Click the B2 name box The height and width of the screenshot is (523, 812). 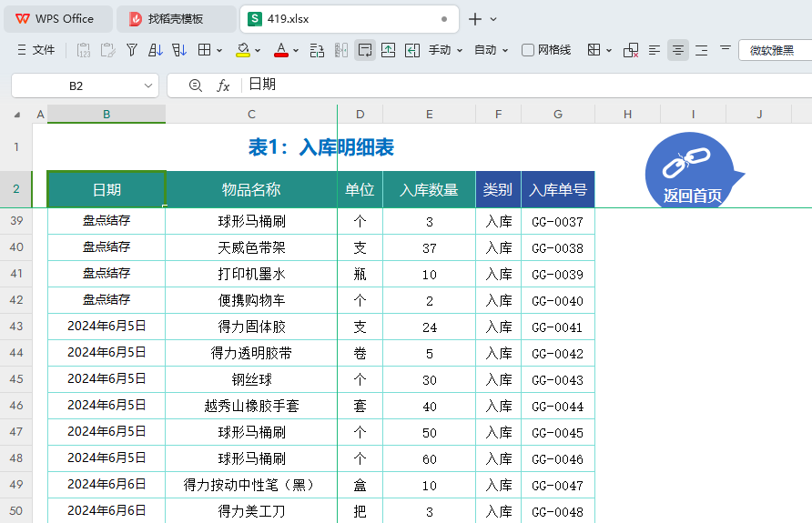point(76,85)
